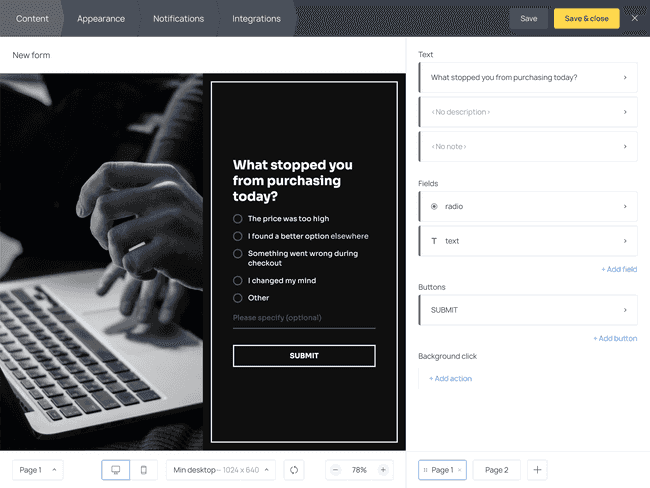Switch to Page 2 tab
650x488 pixels.
[x=497, y=470]
